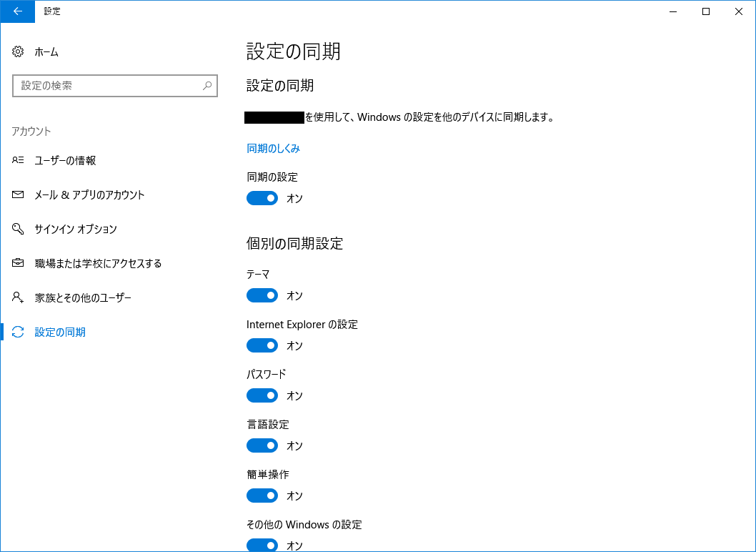Click the Home gear icon
756x552 pixels.
(x=19, y=51)
